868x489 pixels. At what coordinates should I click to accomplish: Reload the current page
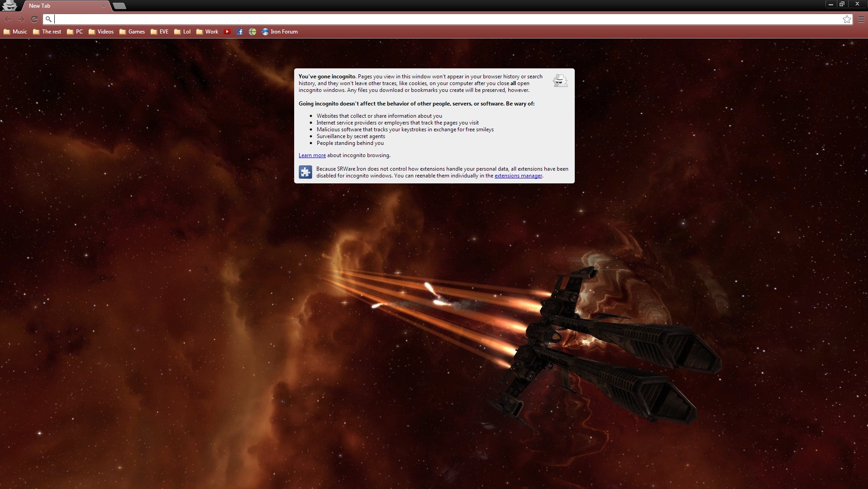coord(34,19)
